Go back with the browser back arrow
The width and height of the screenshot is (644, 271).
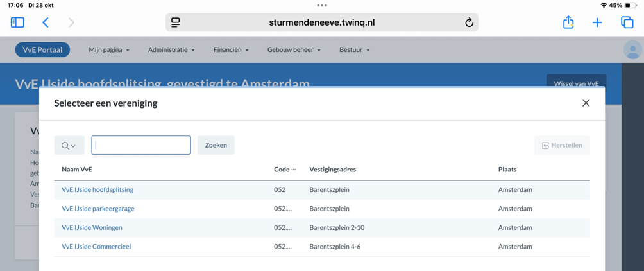45,22
